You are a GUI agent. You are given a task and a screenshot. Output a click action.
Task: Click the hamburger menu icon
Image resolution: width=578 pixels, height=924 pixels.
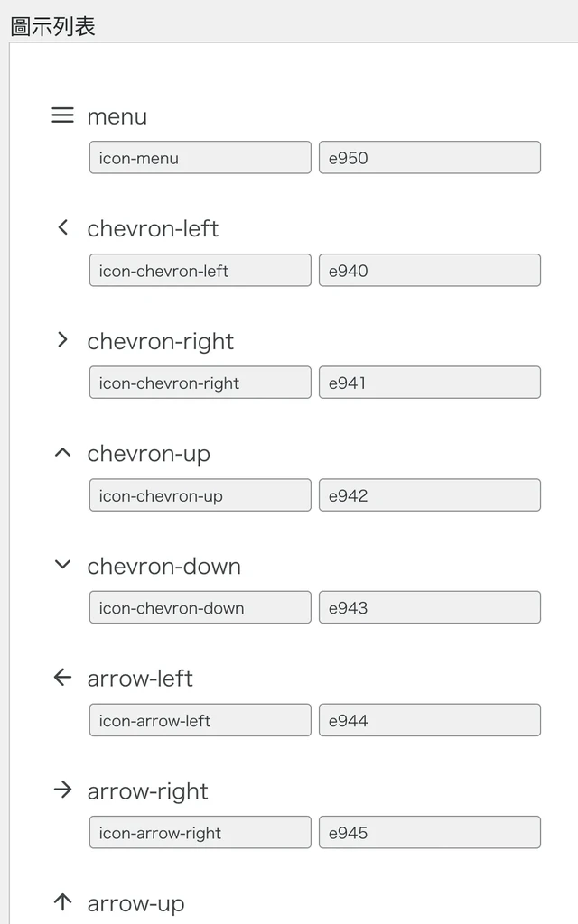(62, 115)
